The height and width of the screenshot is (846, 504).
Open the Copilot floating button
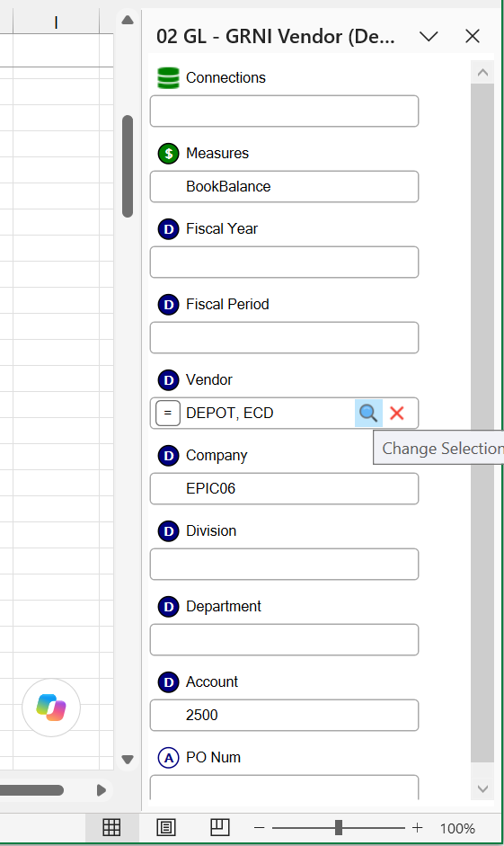click(x=51, y=708)
